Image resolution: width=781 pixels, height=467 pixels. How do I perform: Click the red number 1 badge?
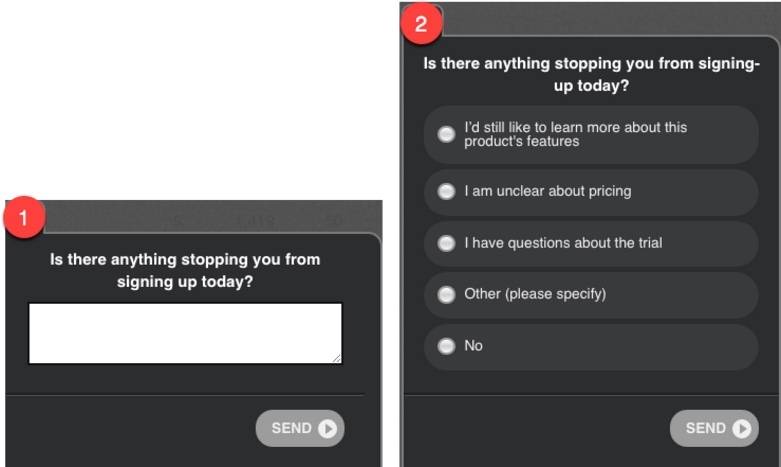pyautogui.click(x=23, y=217)
